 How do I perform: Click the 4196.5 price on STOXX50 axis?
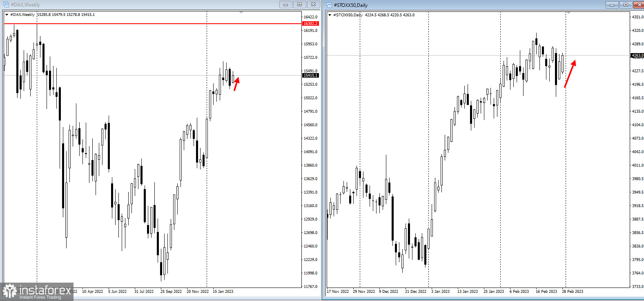tap(637, 85)
